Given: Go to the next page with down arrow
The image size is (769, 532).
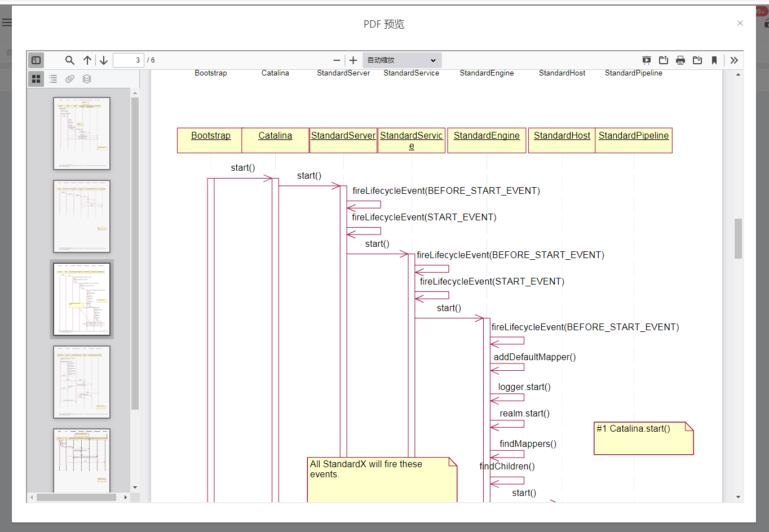Looking at the screenshot, I should 104,60.
